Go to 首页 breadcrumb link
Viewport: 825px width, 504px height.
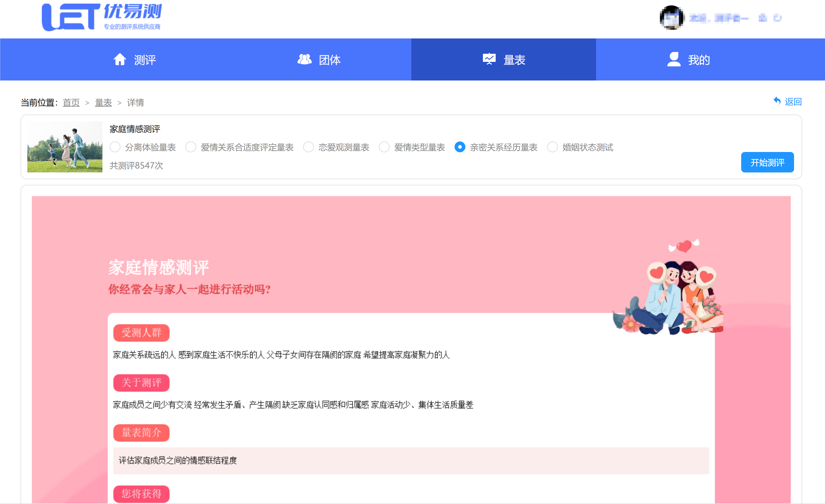pyautogui.click(x=71, y=102)
